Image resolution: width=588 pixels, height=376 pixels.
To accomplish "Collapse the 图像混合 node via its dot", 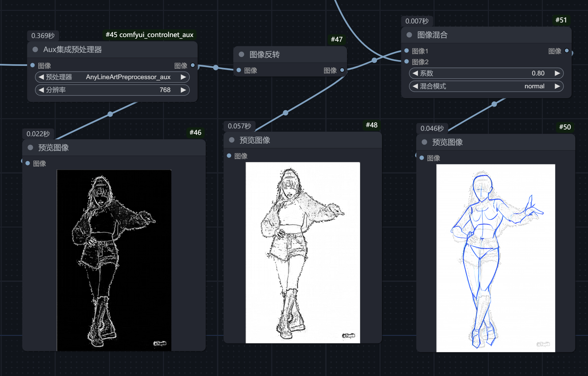I will tap(409, 35).
